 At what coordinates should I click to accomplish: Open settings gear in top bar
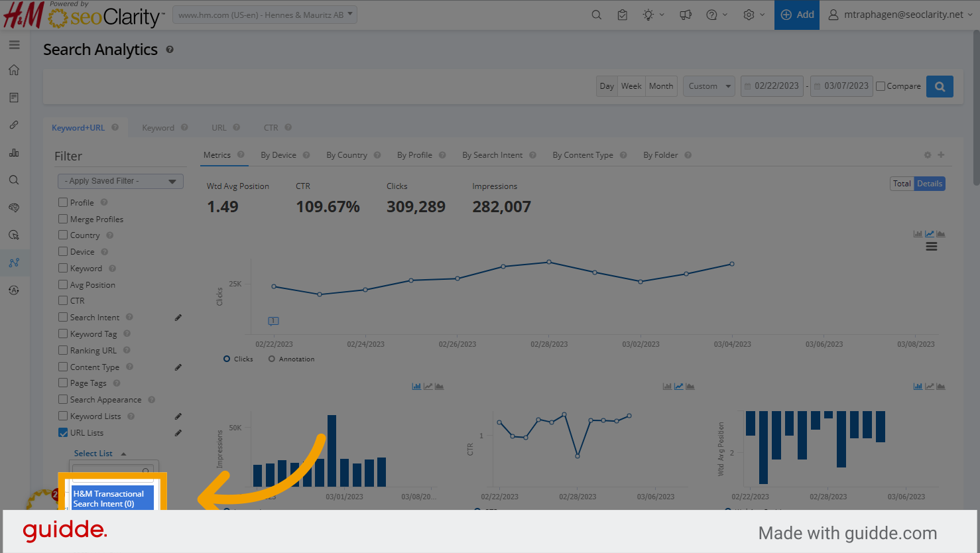(x=749, y=15)
